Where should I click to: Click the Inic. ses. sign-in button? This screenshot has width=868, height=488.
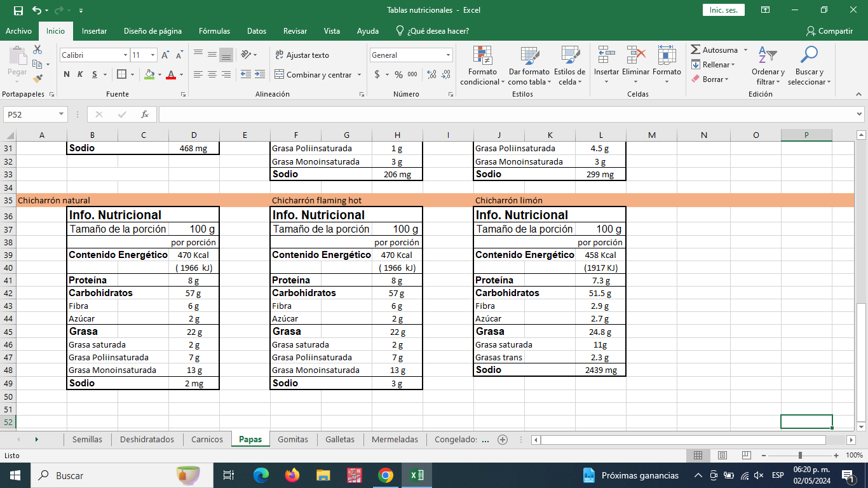click(723, 10)
